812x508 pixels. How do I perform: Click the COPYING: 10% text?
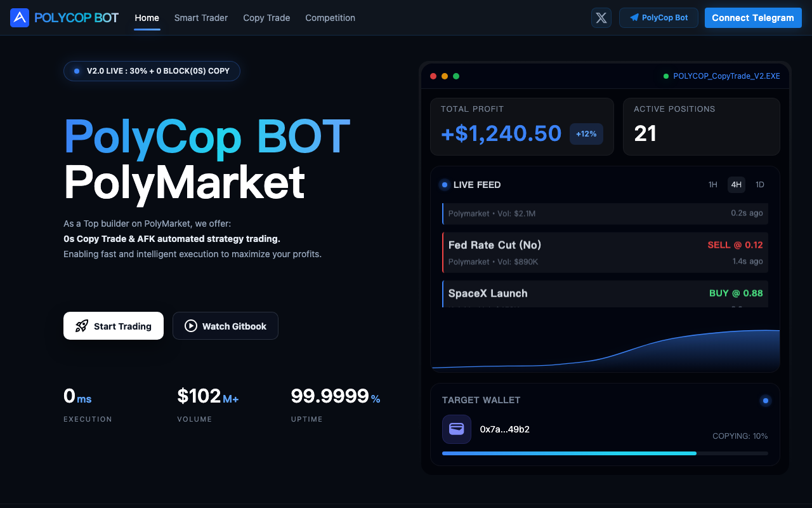pos(740,436)
